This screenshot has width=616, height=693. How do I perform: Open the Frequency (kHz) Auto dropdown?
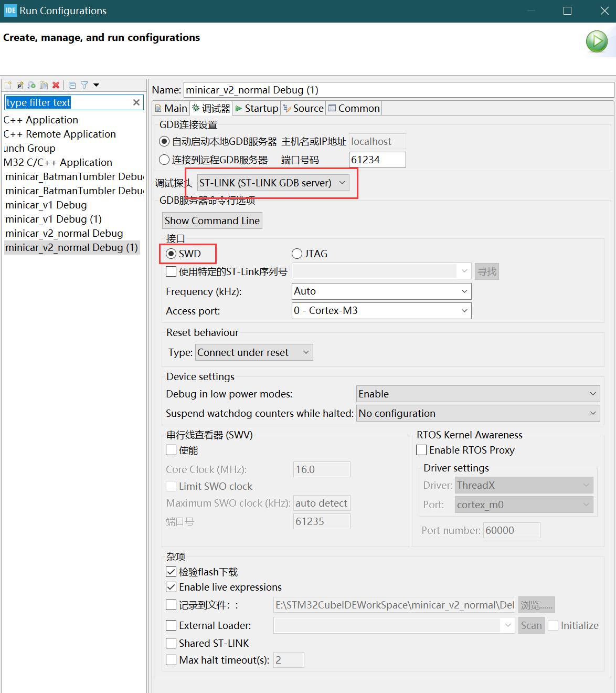click(x=381, y=291)
